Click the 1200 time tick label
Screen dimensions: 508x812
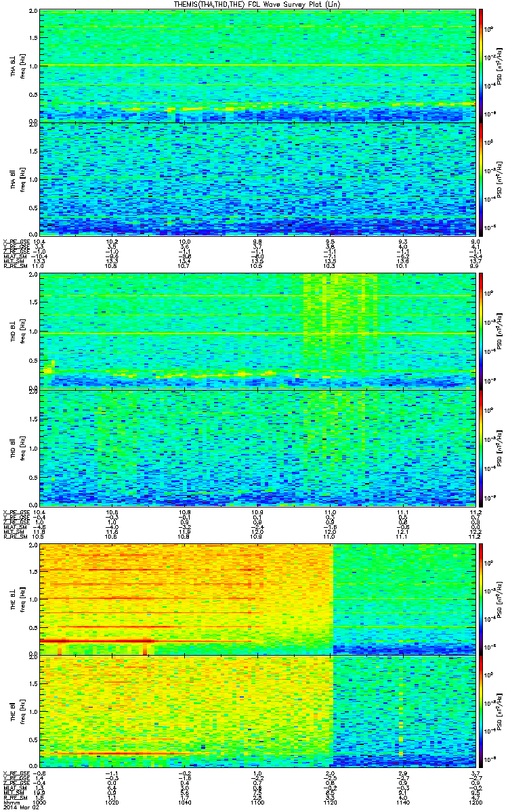tap(475, 803)
